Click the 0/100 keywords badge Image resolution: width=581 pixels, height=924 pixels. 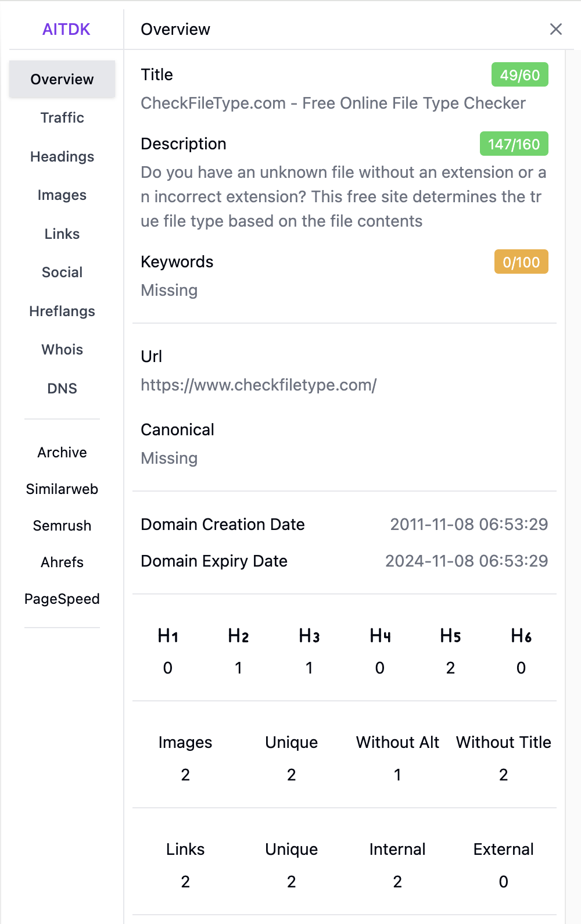pos(521,262)
